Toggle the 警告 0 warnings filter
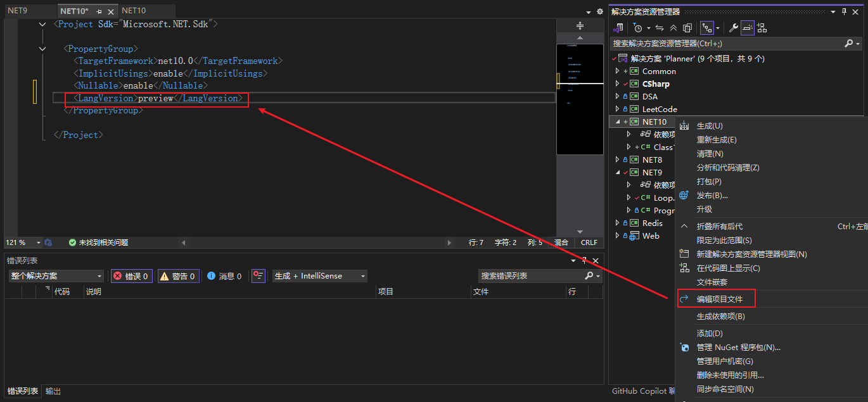Viewport: 868px width, 402px height. pos(179,276)
